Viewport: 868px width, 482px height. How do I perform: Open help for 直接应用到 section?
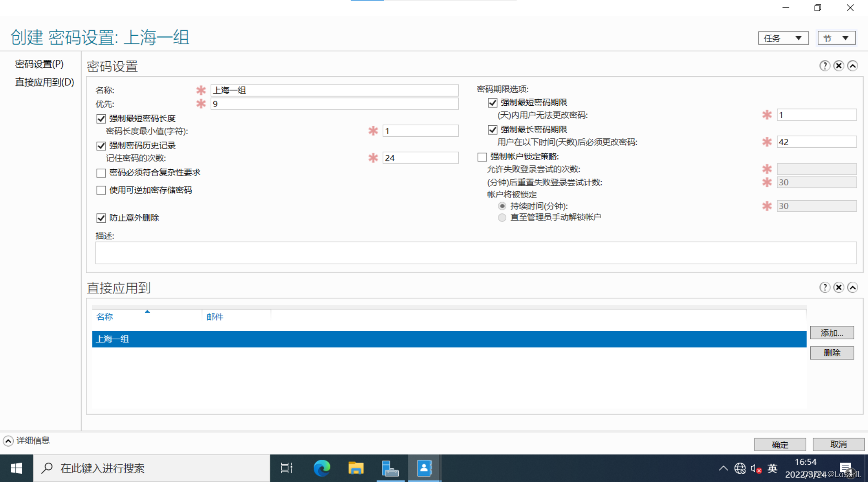click(824, 288)
